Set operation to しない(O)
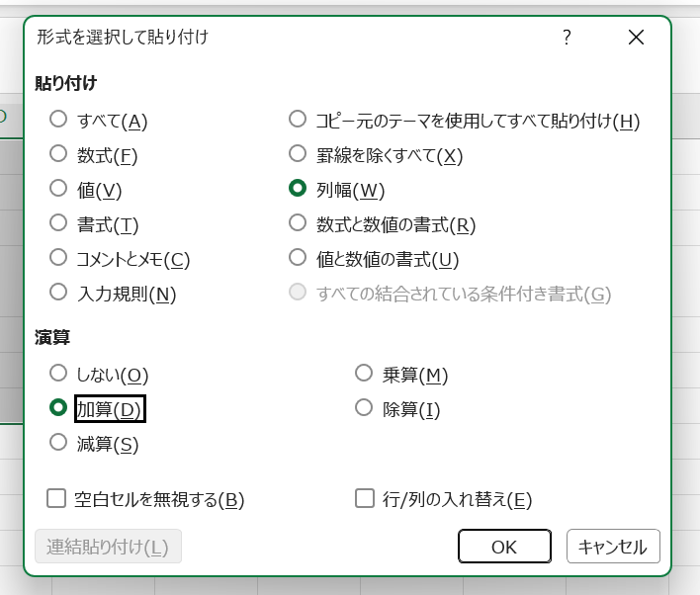700x595 pixels. click(58, 374)
